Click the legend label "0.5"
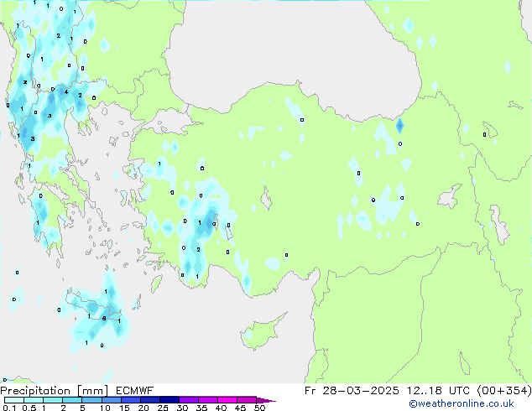Screen dimensions: 532x411 29,408
